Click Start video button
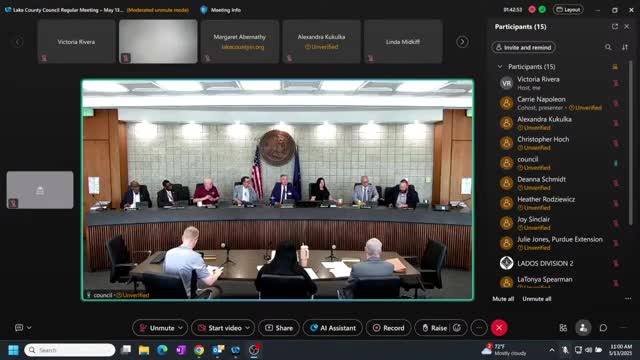Image resolution: width=640 pixels, height=360 pixels. click(220, 328)
